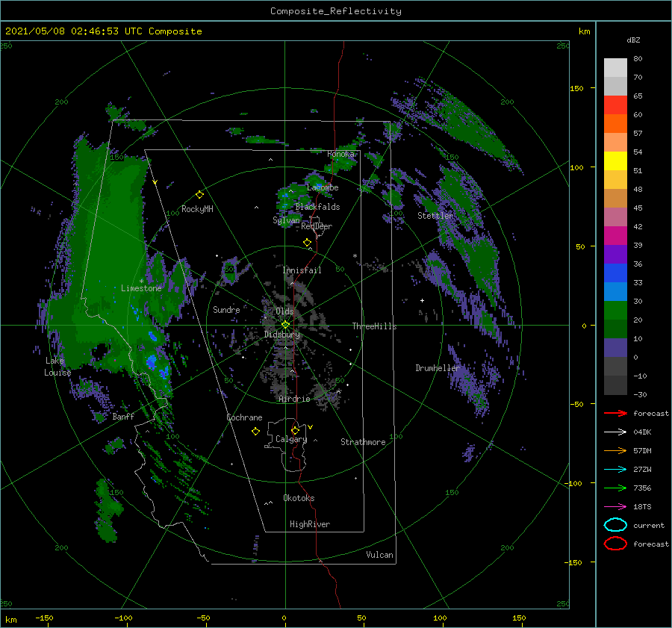The height and width of the screenshot is (628, 672).
Task: Click the yellow diamond marker near Cochrane
Action: point(256,432)
